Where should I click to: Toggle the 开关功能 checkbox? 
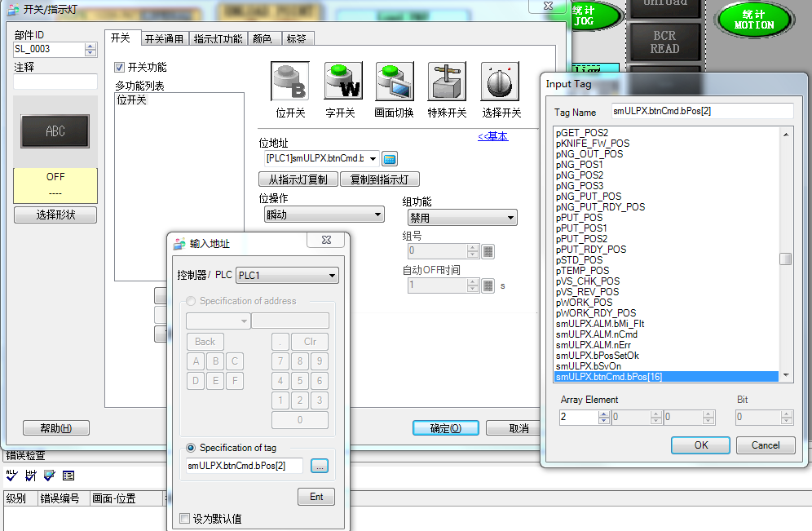(x=120, y=68)
